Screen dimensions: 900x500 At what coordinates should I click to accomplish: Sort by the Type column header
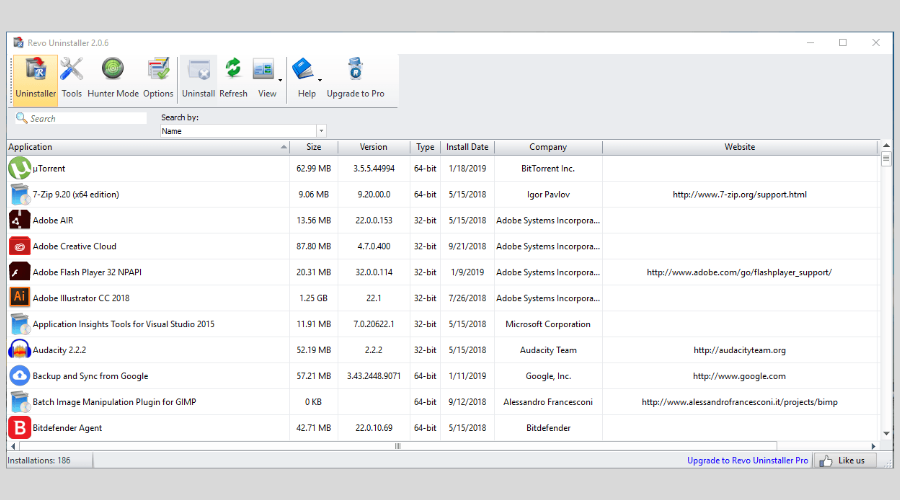[425, 147]
